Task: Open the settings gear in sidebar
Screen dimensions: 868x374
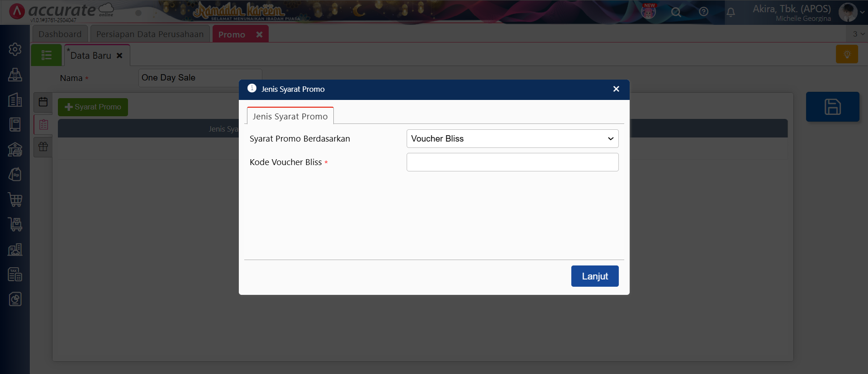Action: [15, 49]
